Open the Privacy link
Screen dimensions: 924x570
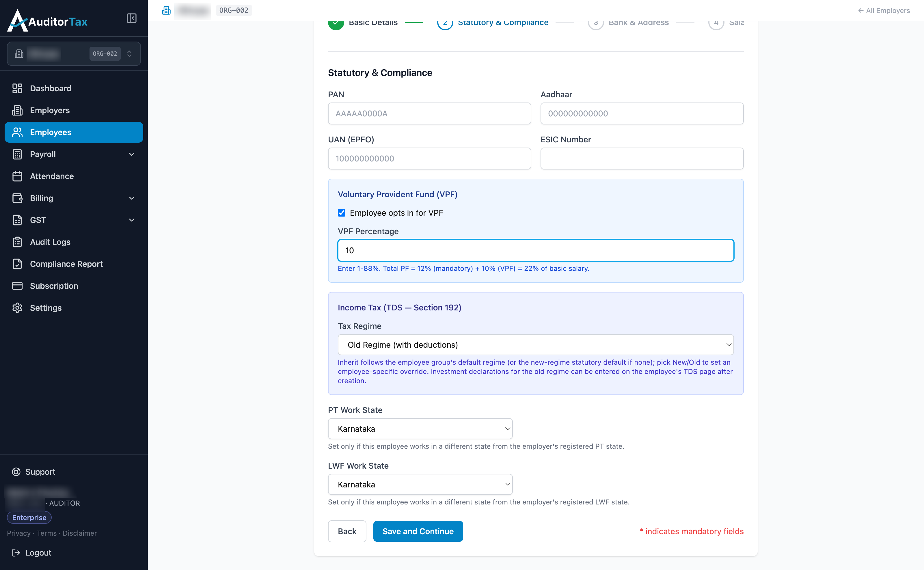tap(18, 533)
